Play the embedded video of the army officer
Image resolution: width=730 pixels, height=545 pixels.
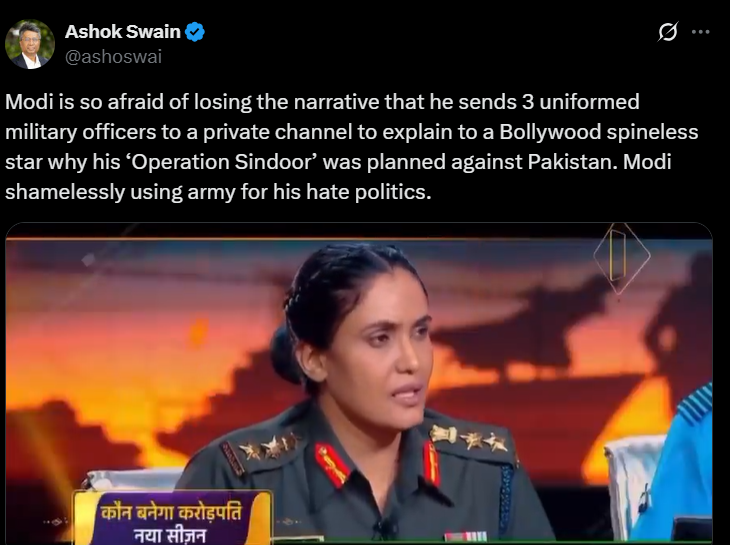pos(359,384)
